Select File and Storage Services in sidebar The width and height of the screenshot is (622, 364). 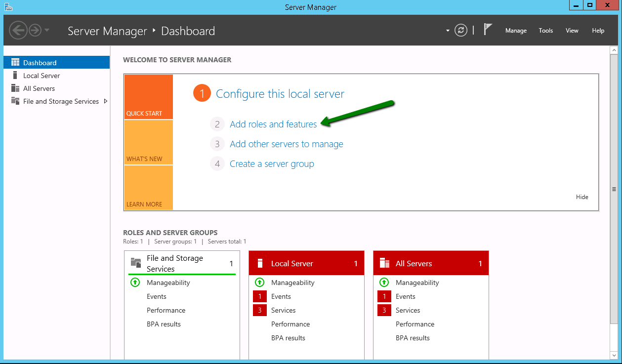61,101
